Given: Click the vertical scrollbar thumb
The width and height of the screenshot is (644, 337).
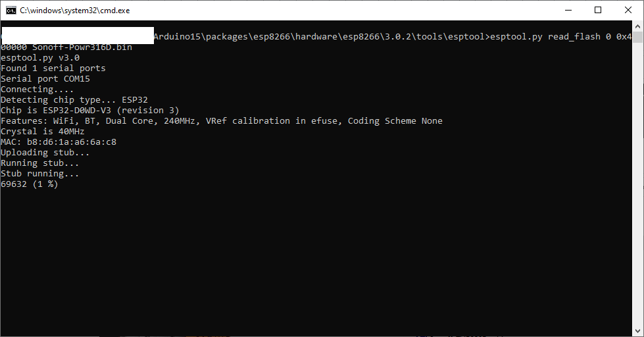Looking at the screenshot, I should coord(637,37).
